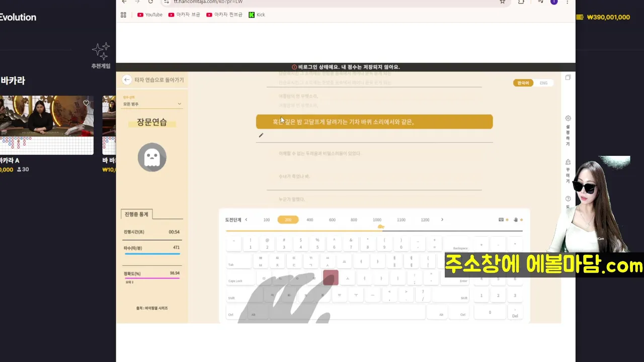
Task: Select challenge level 200
Action: tap(288, 220)
